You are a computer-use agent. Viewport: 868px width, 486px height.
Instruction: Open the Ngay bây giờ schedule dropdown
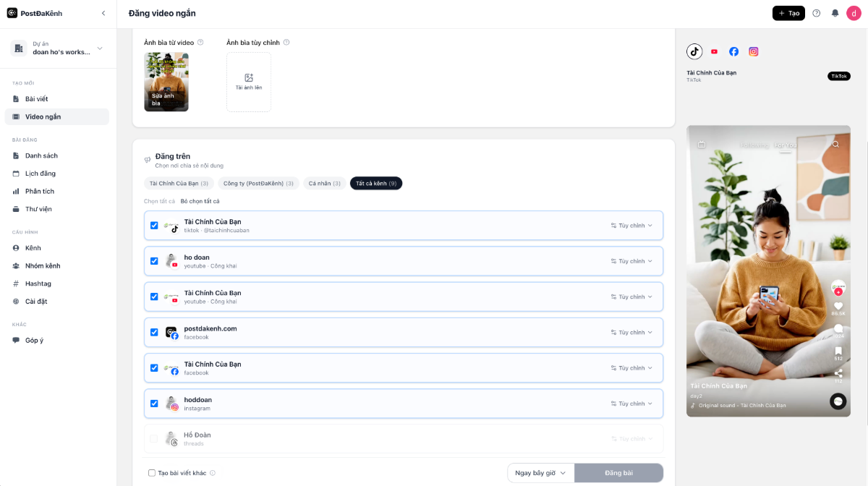tap(541, 473)
